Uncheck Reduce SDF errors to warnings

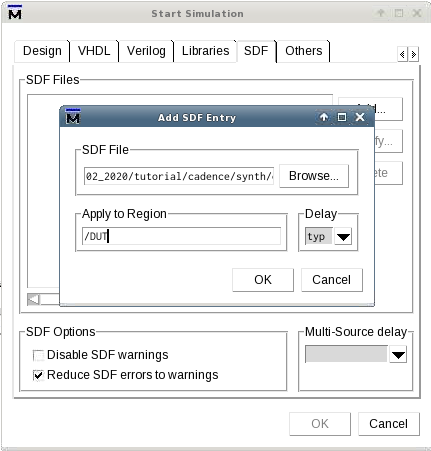(x=38, y=375)
